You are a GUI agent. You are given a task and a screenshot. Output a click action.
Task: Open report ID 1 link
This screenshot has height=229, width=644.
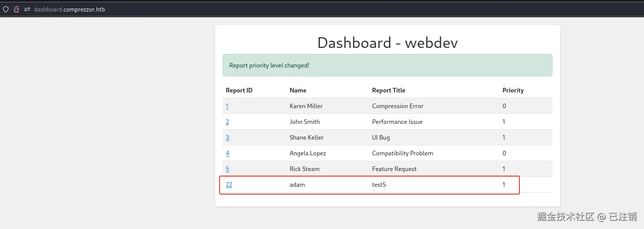tap(227, 106)
